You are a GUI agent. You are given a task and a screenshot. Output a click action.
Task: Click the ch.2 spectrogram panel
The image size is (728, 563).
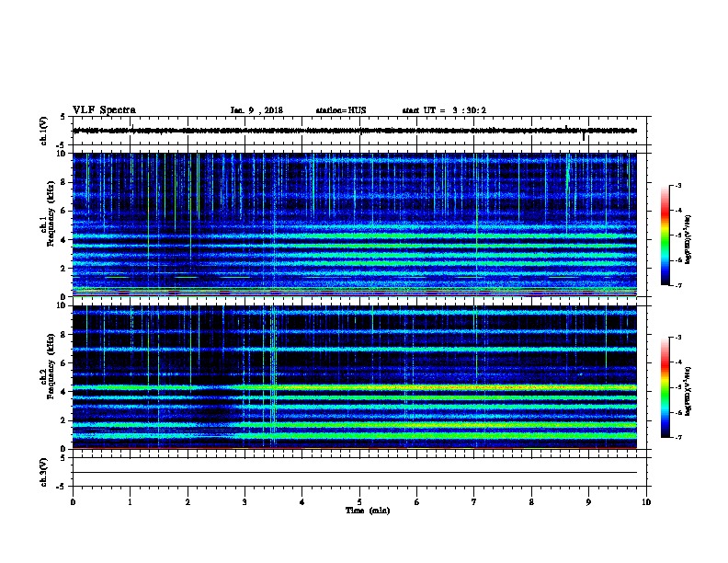coord(355,377)
